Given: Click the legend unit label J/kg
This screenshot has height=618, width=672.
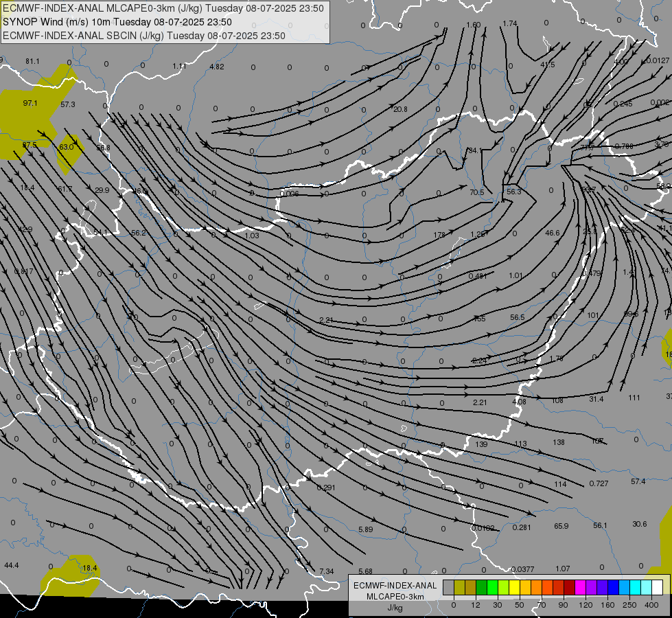Looking at the screenshot, I should click(x=395, y=608).
